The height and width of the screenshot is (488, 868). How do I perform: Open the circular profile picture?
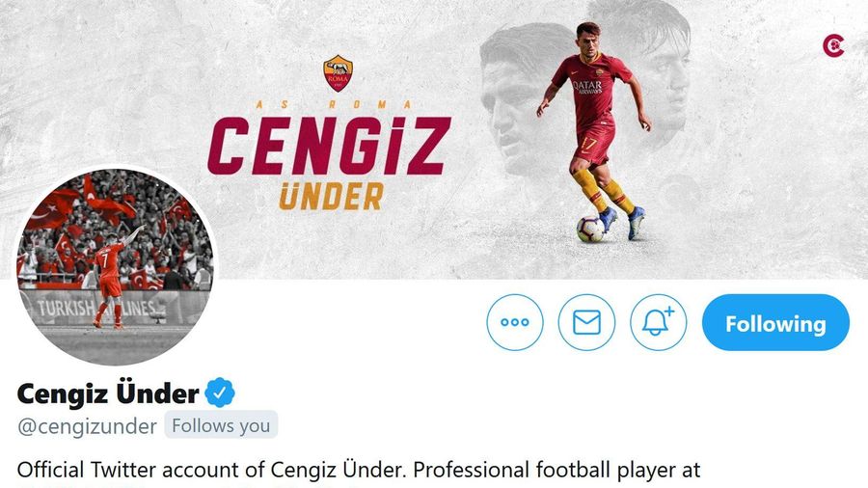click(115, 266)
